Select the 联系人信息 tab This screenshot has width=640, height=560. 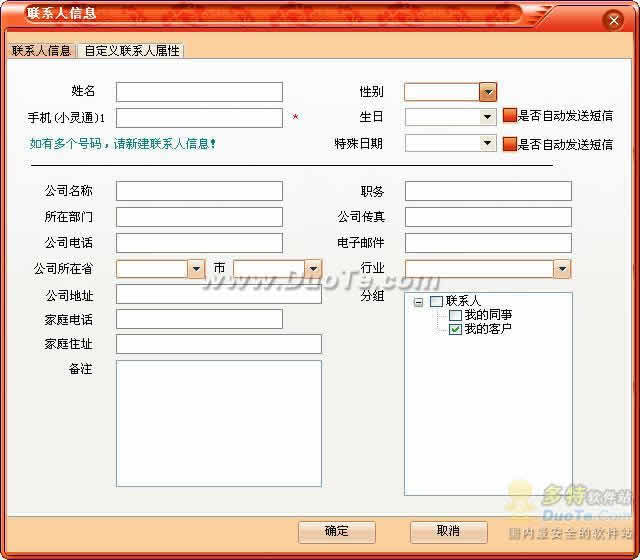[41, 51]
